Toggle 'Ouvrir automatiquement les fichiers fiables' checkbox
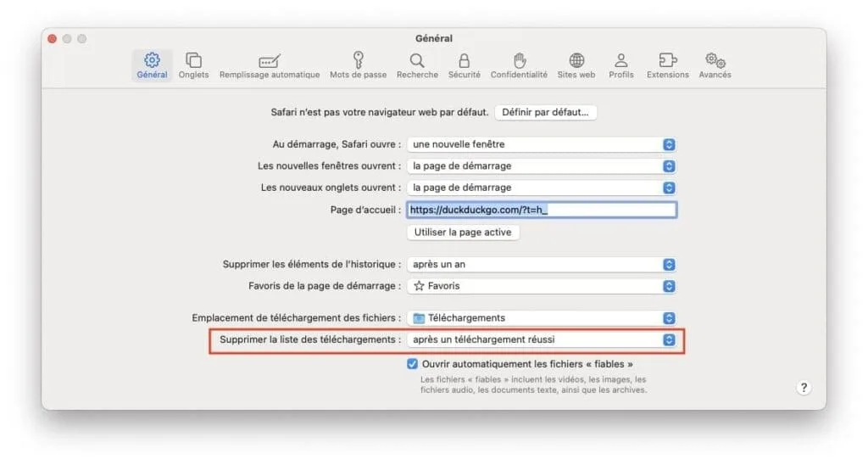Image resolution: width=868 pixels, height=465 pixels. (412, 363)
